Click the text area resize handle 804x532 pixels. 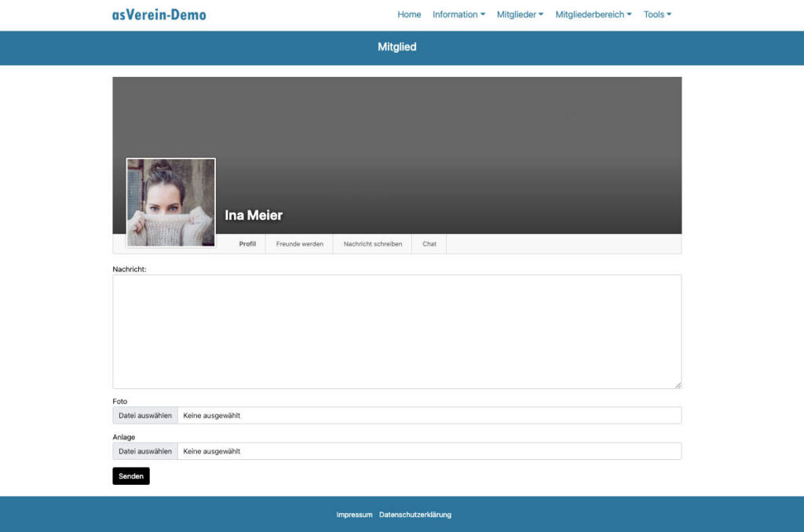point(678,384)
